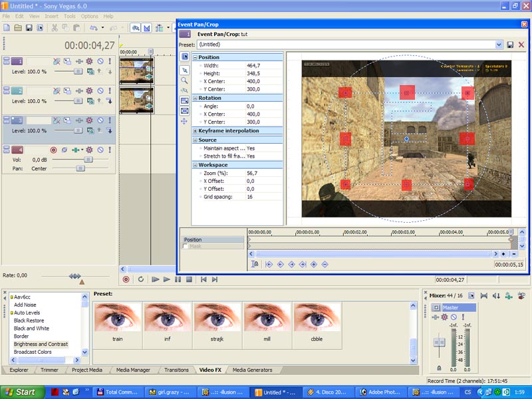This screenshot has width=532, height=399.
Task: Solo video track 3
Action: coord(110,120)
